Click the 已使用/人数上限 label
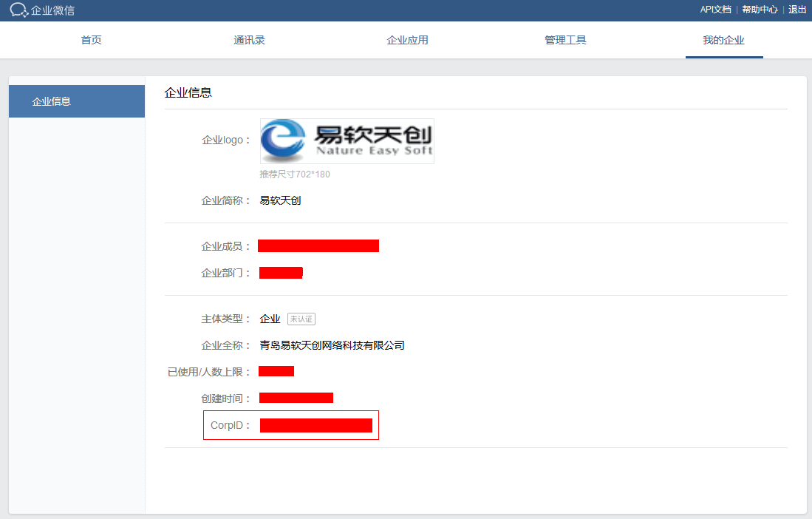Viewport: 812px width, 519px height. [209, 372]
